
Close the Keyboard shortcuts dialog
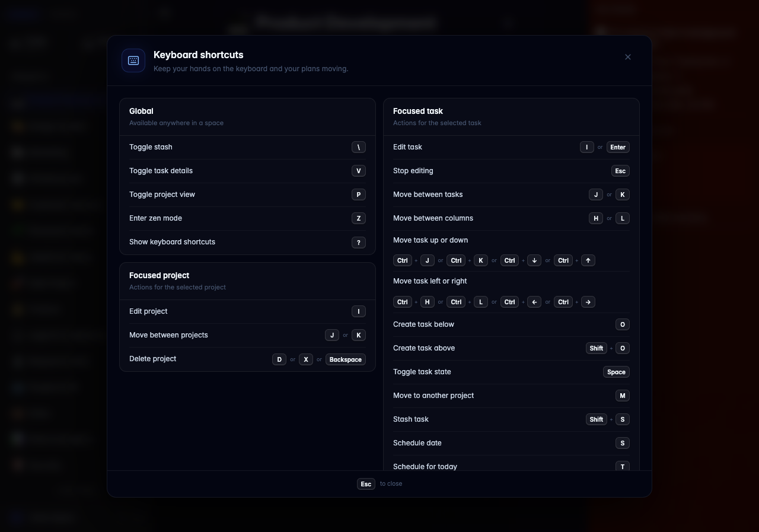tap(628, 57)
